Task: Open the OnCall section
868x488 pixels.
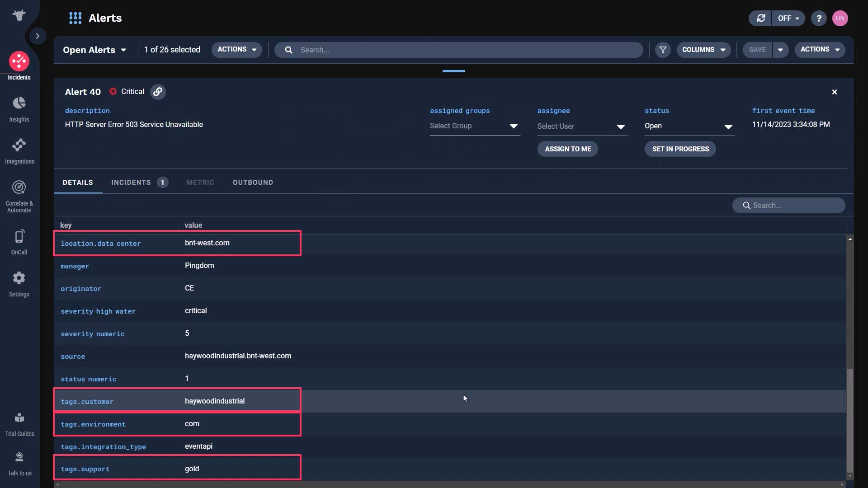Action: tap(19, 242)
